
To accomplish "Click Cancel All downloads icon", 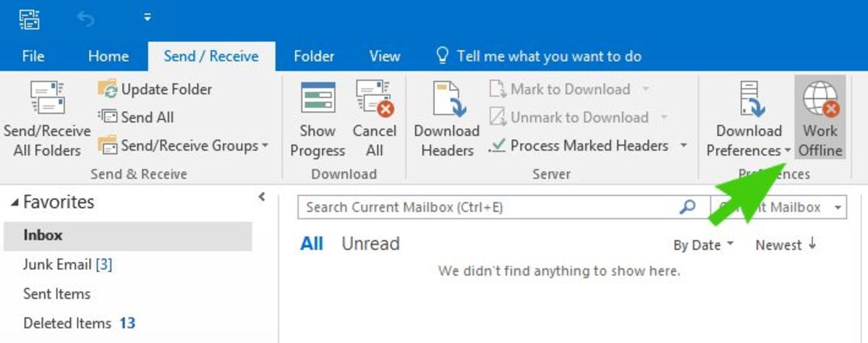I will [374, 99].
